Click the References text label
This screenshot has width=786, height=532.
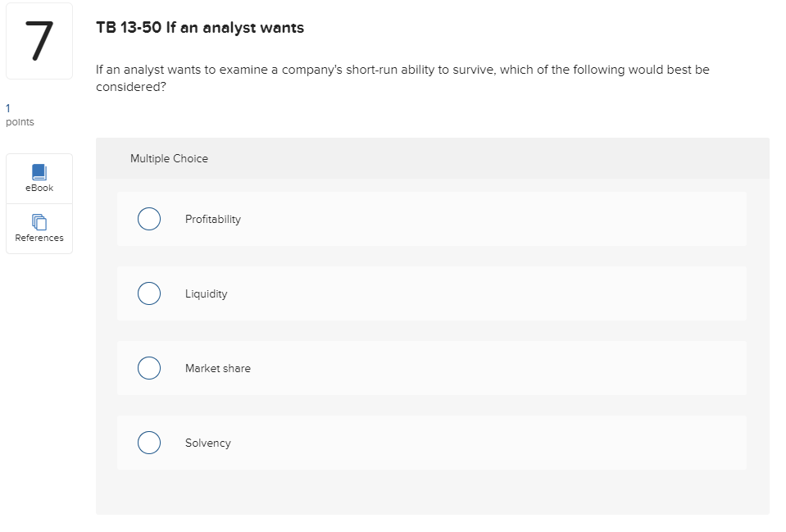point(39,238)
